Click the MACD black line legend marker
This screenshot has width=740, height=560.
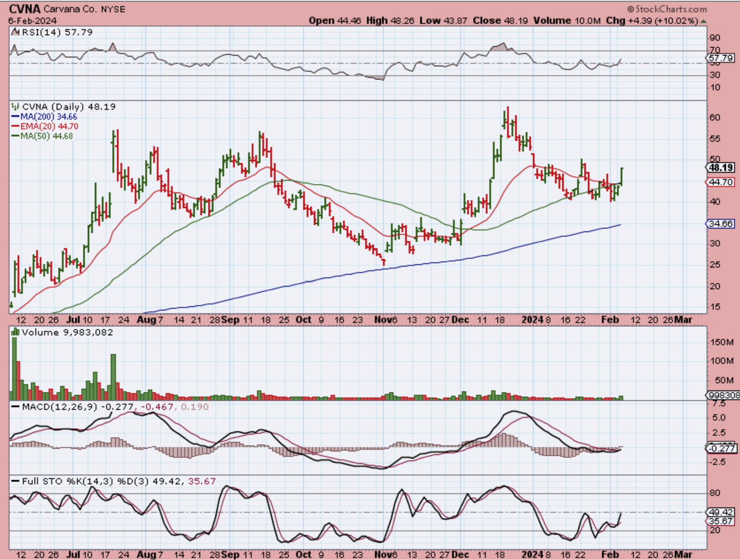[15, 407]
